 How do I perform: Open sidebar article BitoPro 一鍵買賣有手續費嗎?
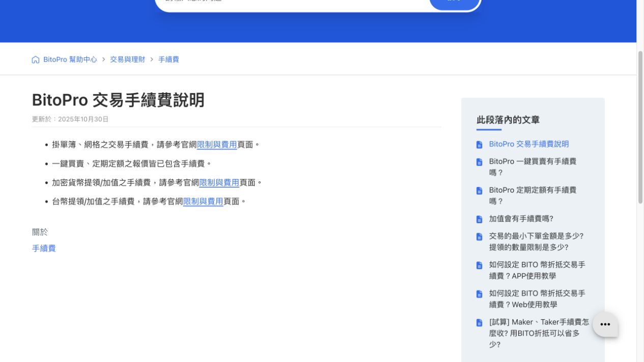pyautogui.click(x=533, y=167)
